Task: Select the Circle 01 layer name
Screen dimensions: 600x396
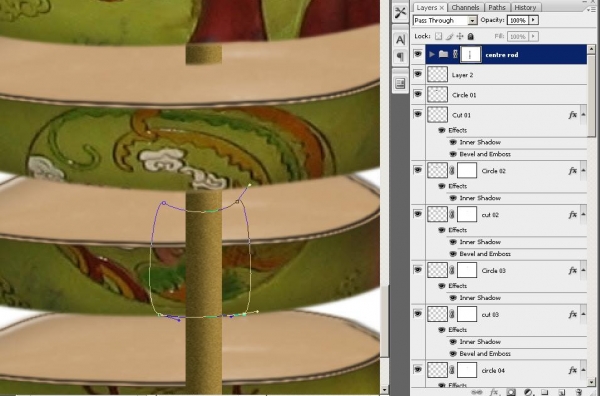Action: point(464,95)
